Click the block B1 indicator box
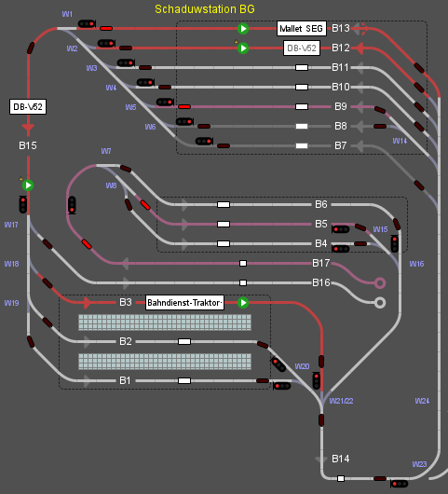The image size is (448, 494). [184, 381]
